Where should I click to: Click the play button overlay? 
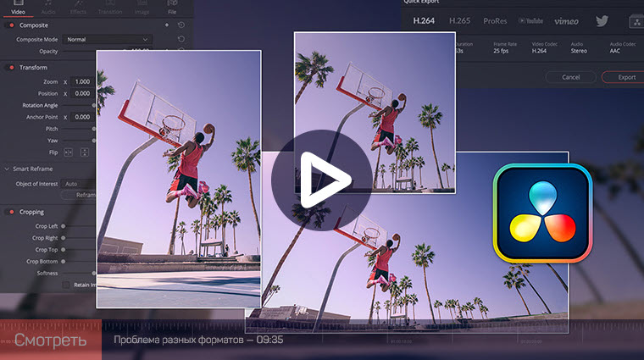tap(322, 180)
